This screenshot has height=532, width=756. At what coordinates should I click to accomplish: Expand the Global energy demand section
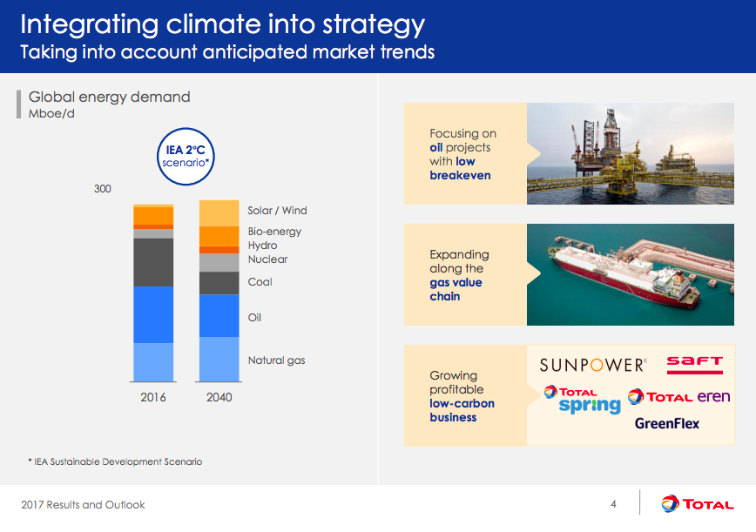[108, 97]
